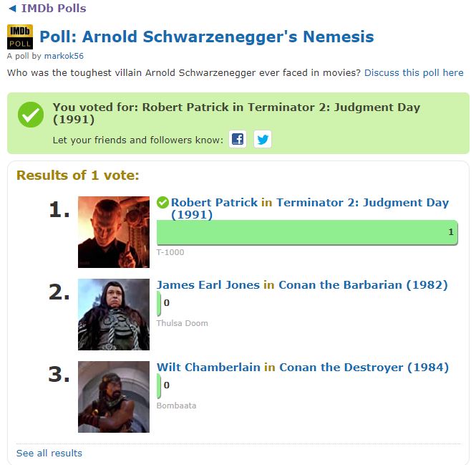Click the IMDb Poll logo

coord(19,37)
